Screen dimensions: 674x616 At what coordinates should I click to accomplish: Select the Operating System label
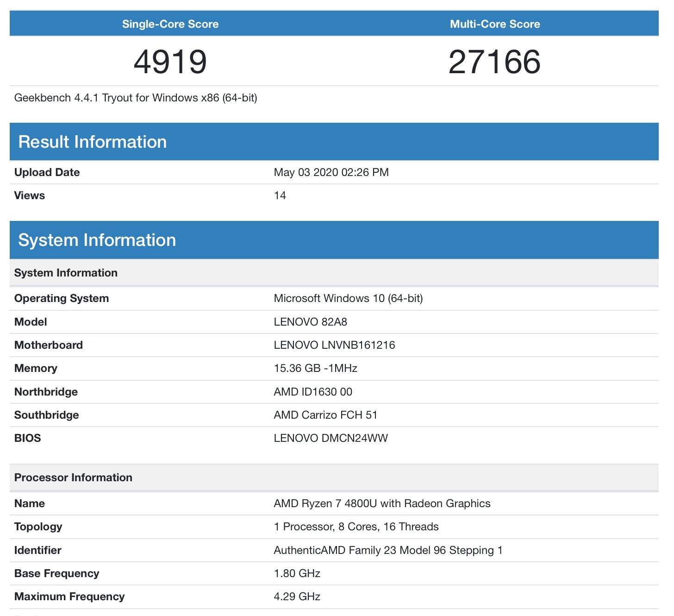pos(62,298)
